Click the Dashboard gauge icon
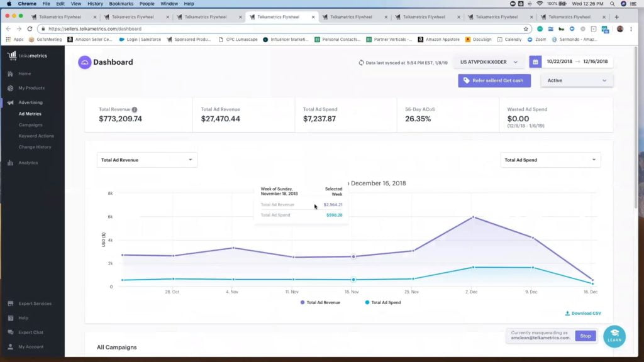Image resolution: width=644 pixels, height=362 pixels. (85, 62)
